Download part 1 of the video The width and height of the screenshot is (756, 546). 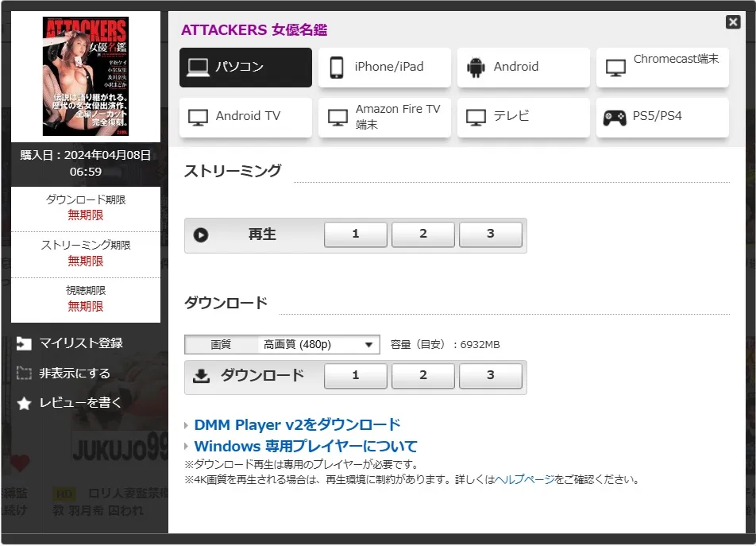(x=355, y=376)
